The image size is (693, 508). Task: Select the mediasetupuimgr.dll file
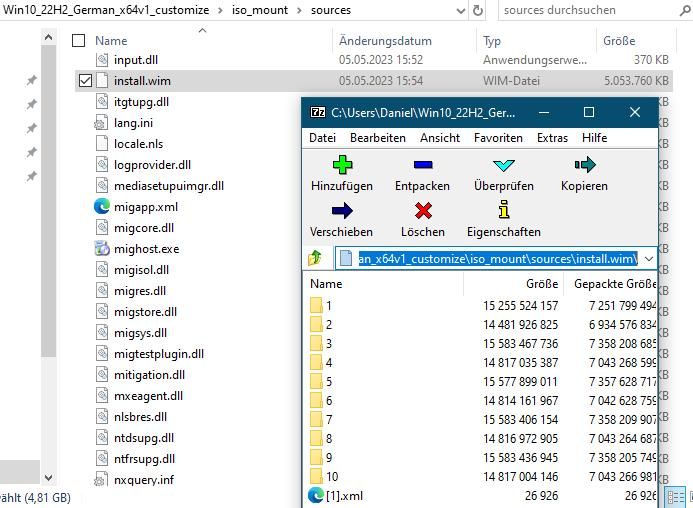coord(169,186)
